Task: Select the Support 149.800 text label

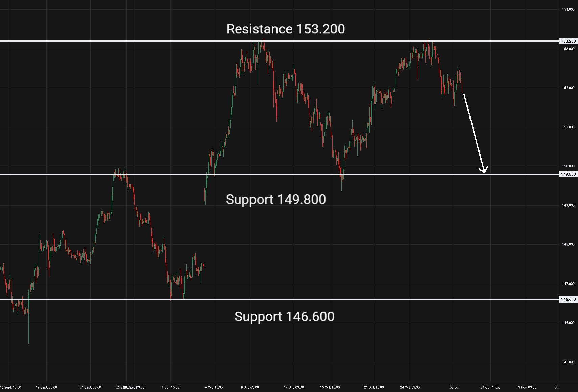Action: (276, 200)
